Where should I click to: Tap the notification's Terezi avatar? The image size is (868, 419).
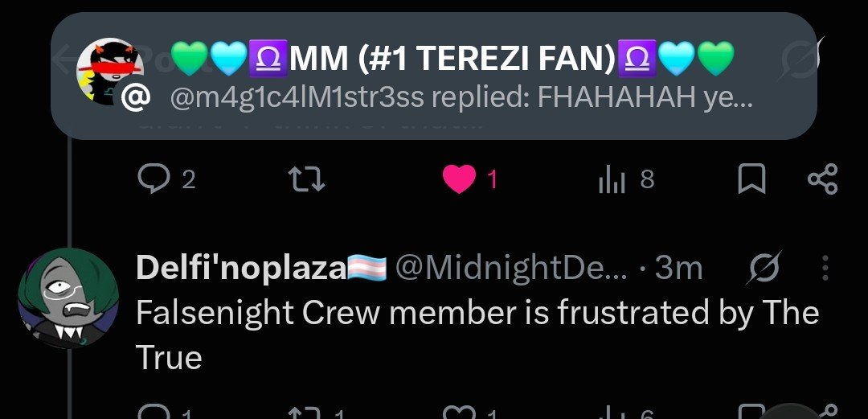click(x=109, y=72)
